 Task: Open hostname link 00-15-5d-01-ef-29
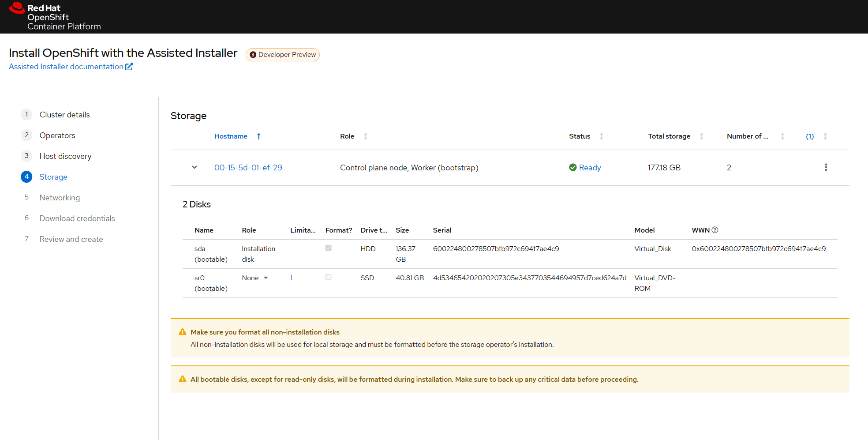pyautogui.click(x=248, y=168)
